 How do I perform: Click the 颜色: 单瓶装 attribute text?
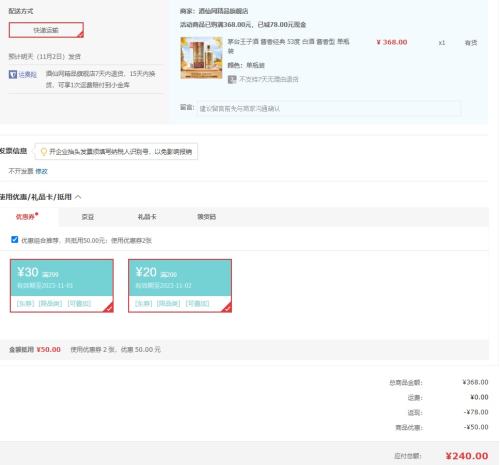tap(246, 65)
